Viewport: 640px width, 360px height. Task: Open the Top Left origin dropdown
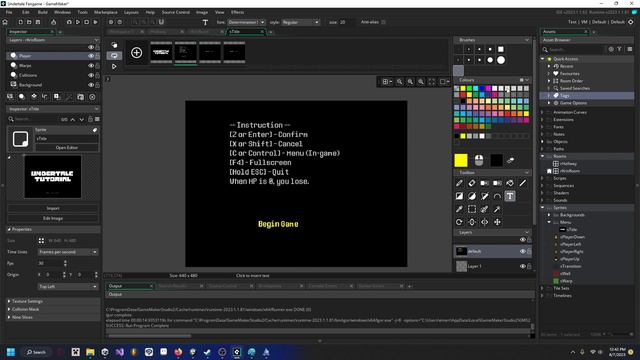(x=68, y=287)
